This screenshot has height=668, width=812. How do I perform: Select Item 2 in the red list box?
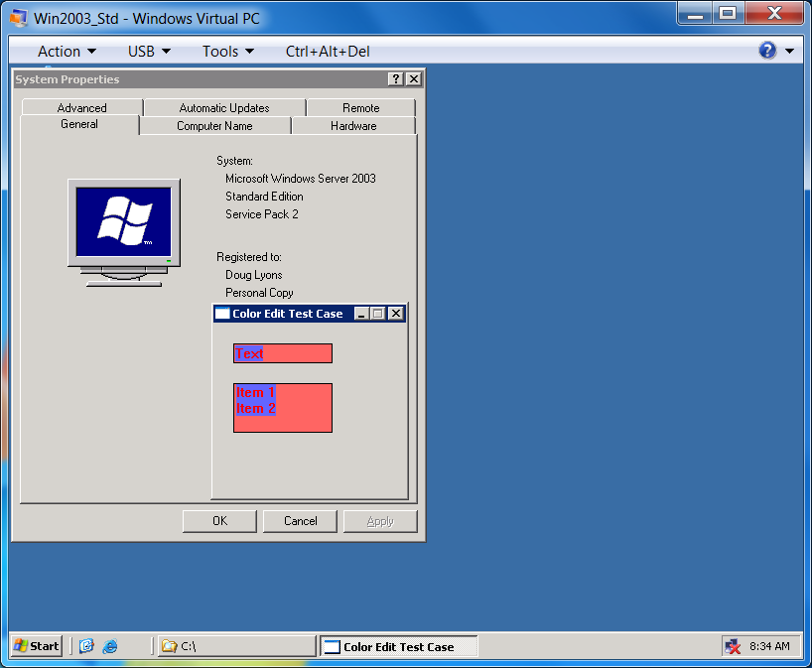pos(256,409)
